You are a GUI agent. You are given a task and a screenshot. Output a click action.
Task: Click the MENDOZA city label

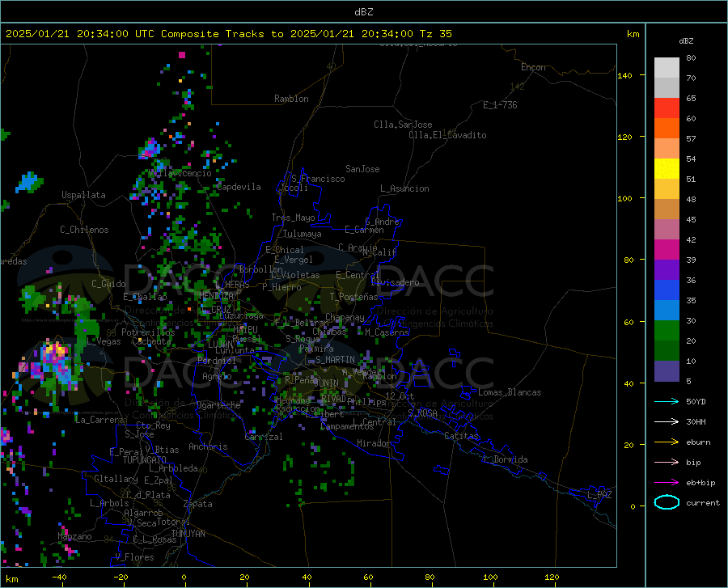click(216, 295)
